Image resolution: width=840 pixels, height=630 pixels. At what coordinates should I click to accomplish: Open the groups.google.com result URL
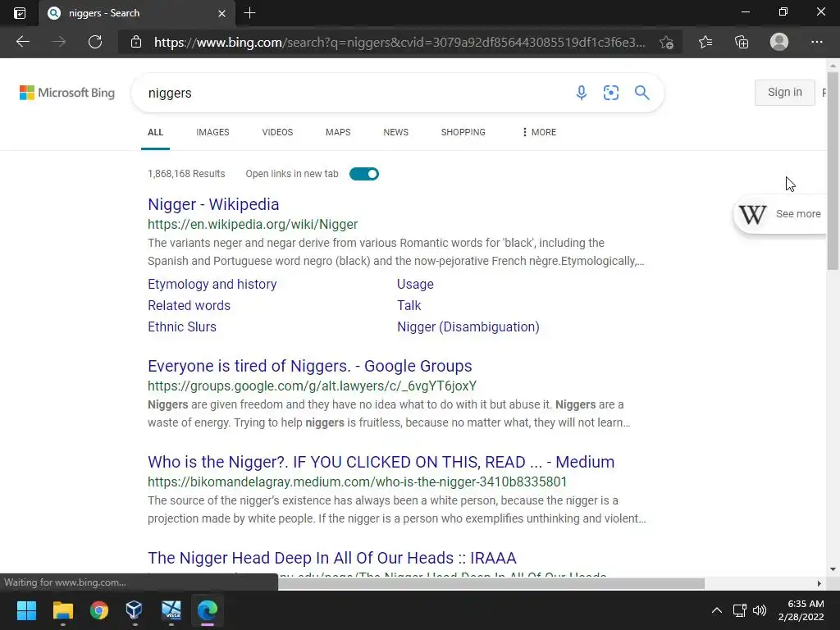tap(313, 386)
